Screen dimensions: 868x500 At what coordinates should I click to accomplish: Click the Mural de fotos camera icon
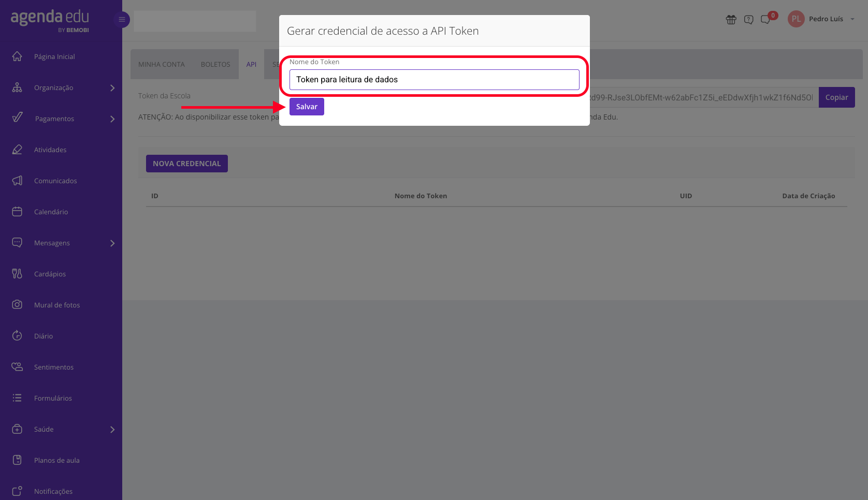coord(17,305)
